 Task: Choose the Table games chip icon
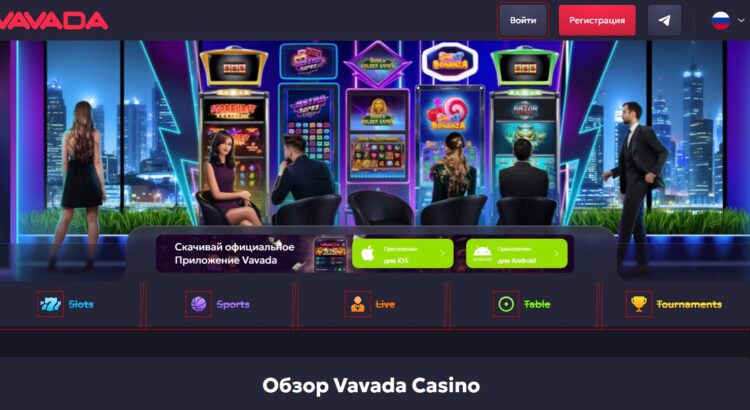(x=506, y=304)
